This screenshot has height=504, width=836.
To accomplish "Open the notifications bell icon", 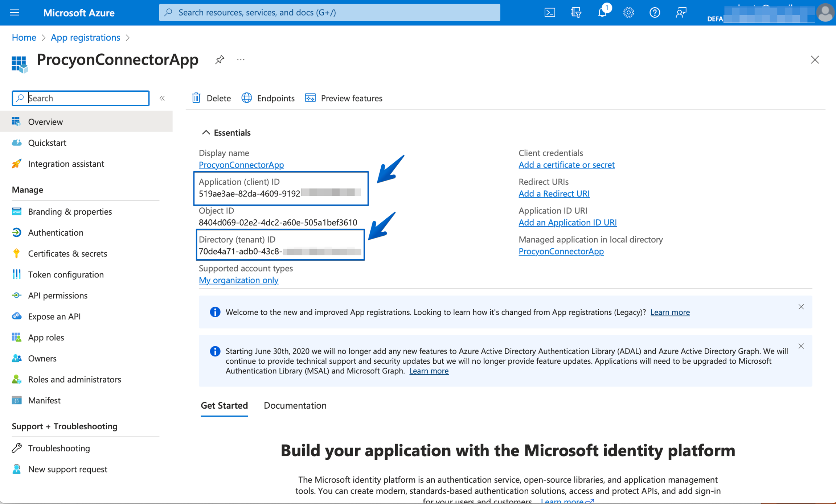I will click(x=602, y=13).
